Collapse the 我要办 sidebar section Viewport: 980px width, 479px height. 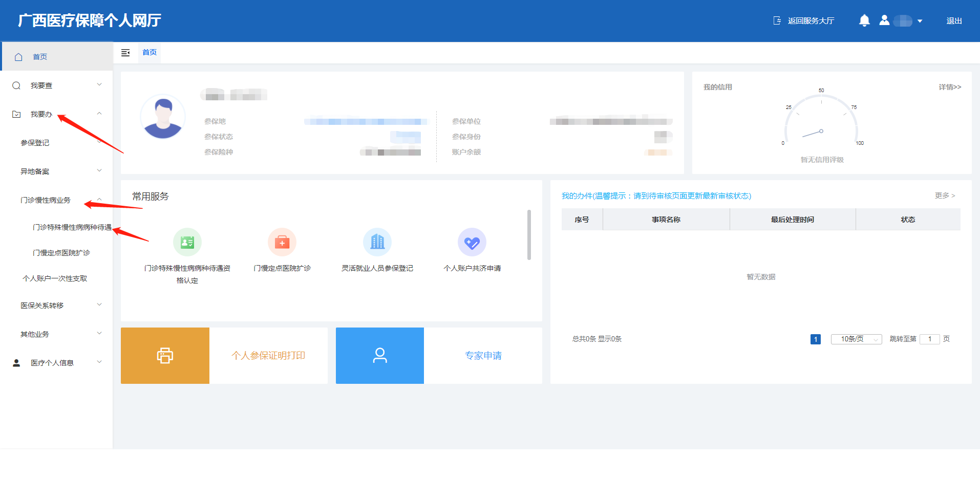click(56, 114)
